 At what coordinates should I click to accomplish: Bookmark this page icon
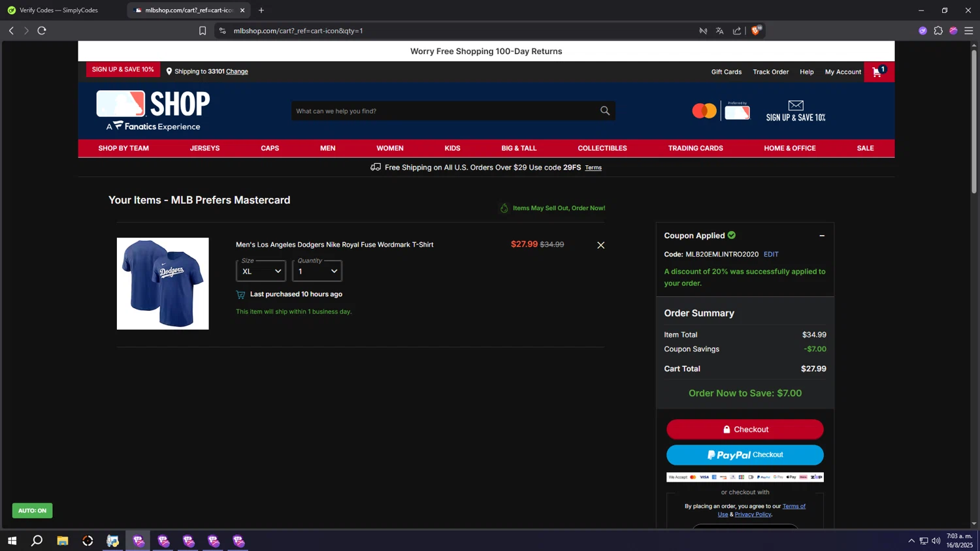click(203, 31)
